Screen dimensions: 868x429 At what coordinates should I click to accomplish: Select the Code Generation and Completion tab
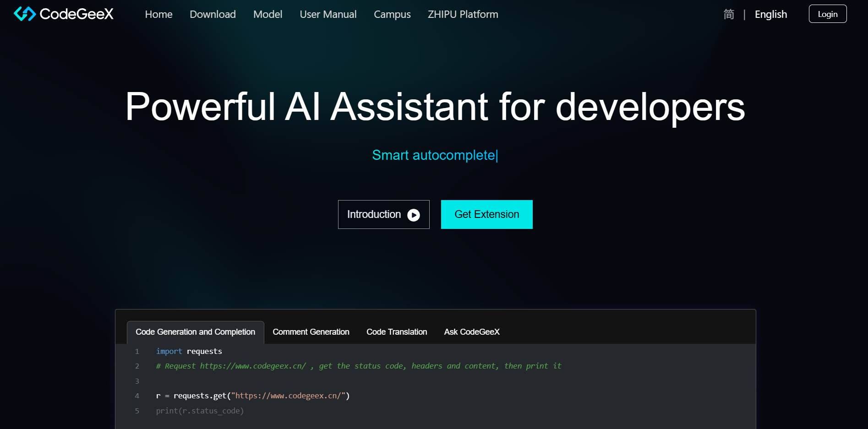coord(196,332)
